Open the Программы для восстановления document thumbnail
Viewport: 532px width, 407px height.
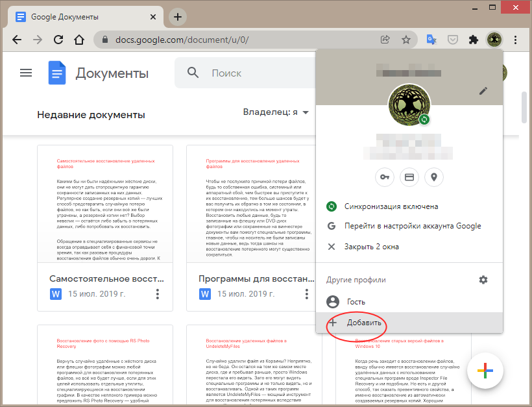point(251,204)
